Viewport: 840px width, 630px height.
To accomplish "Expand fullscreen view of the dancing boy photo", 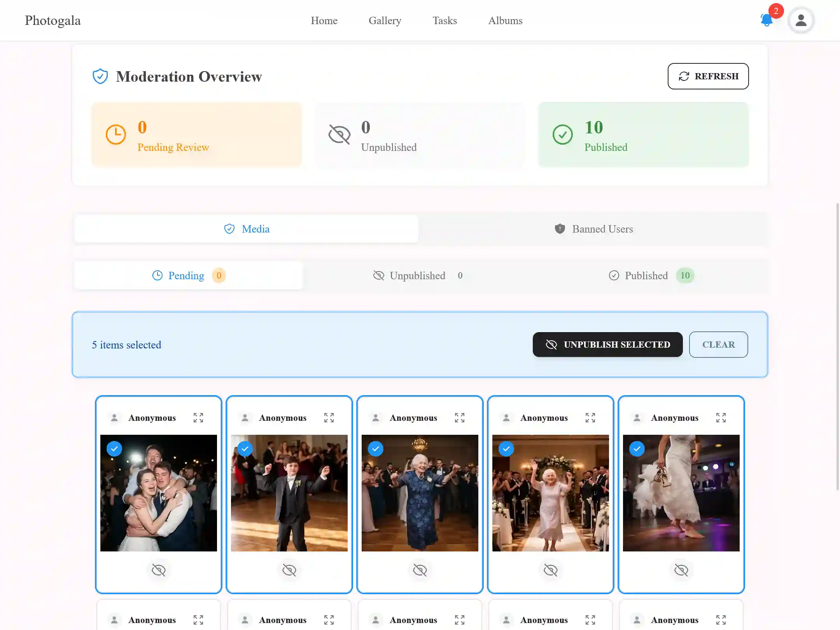I will [x=329, y=418].
